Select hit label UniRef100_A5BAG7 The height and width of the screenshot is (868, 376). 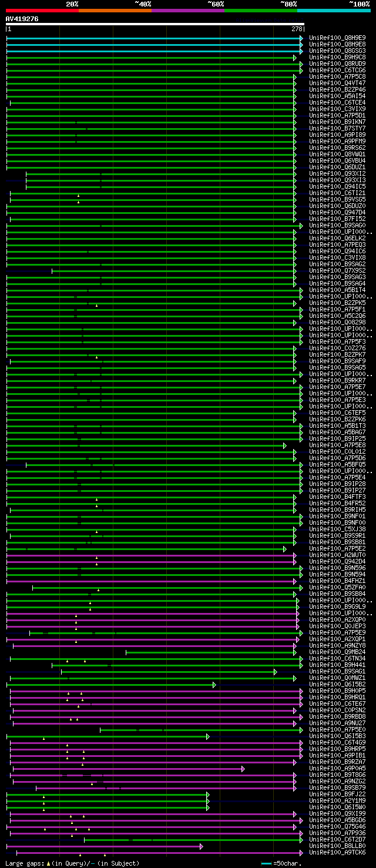pos(337,432)
